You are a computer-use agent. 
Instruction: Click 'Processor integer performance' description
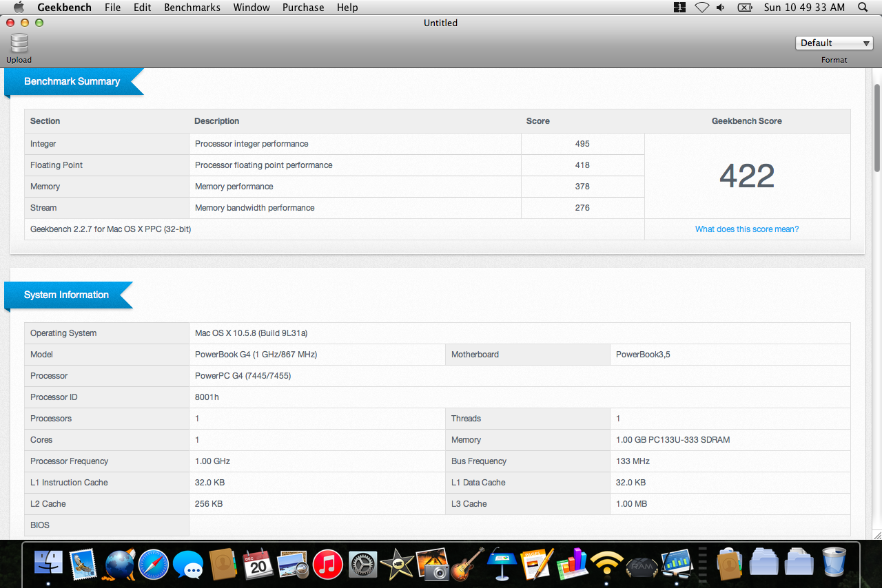click(252, 144)
